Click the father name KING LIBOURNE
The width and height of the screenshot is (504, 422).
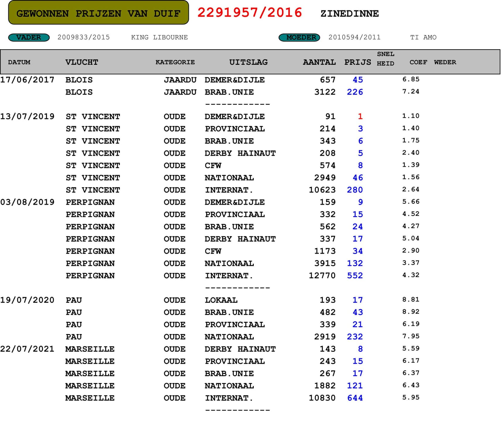[159, 38]
